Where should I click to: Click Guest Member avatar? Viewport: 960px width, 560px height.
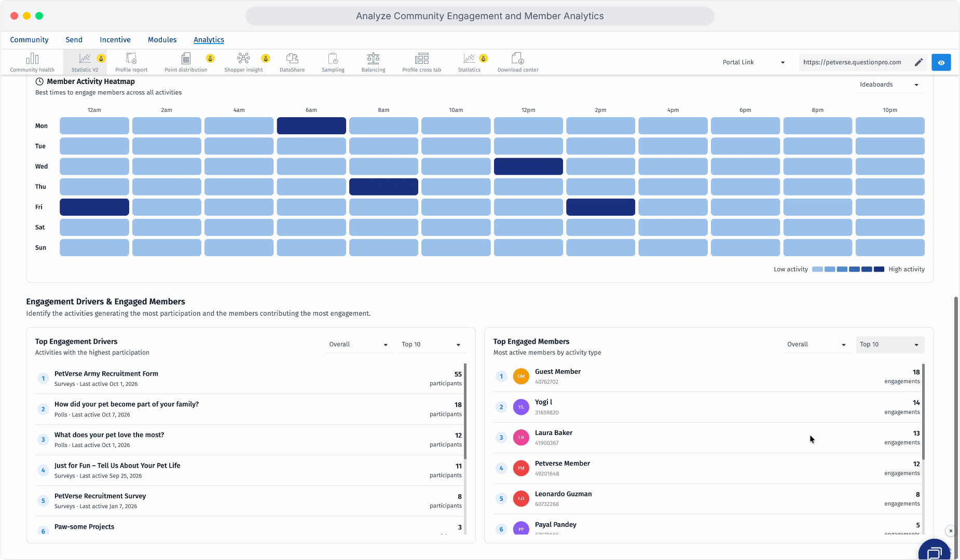click(521, 376)
